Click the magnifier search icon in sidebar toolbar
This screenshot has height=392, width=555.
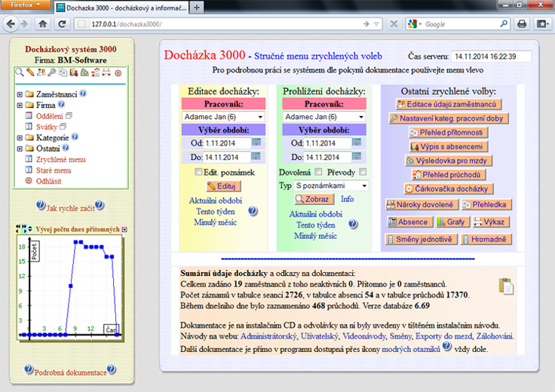pyautogui.click(x=20, y=72)
